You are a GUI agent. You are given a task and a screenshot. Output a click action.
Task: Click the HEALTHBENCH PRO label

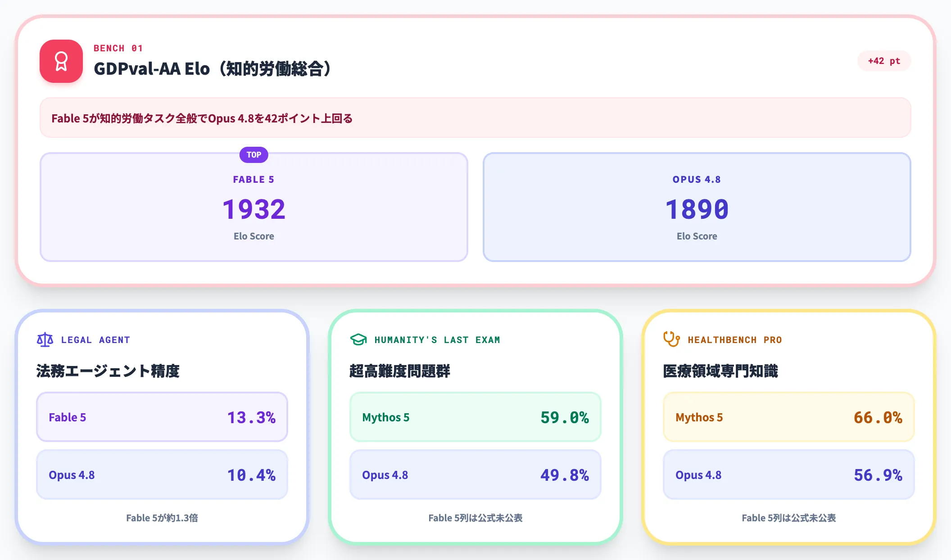click(x=735, y=340)
